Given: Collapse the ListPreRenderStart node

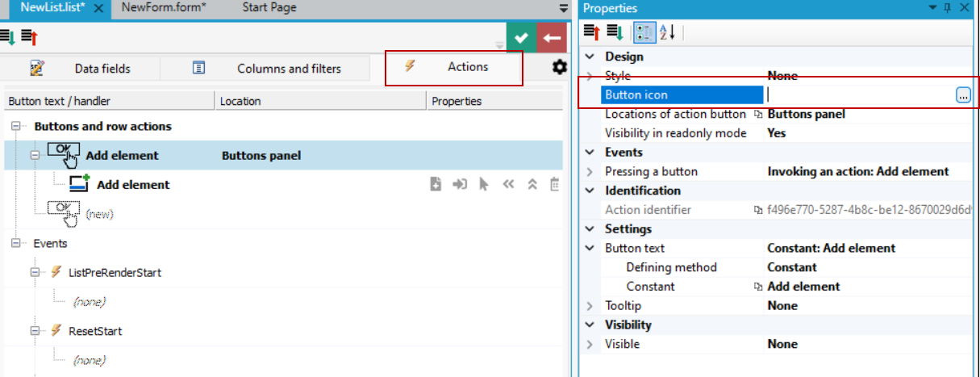Looking at the screenshot, I should pos(35,272).
